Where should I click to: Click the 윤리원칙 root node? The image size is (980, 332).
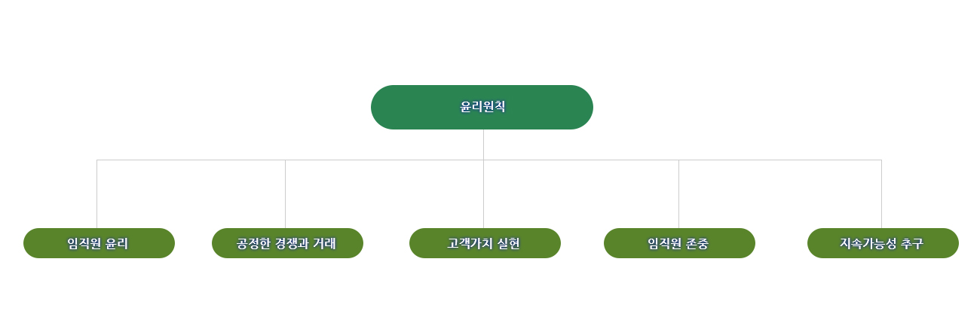[x=482, y=107]
